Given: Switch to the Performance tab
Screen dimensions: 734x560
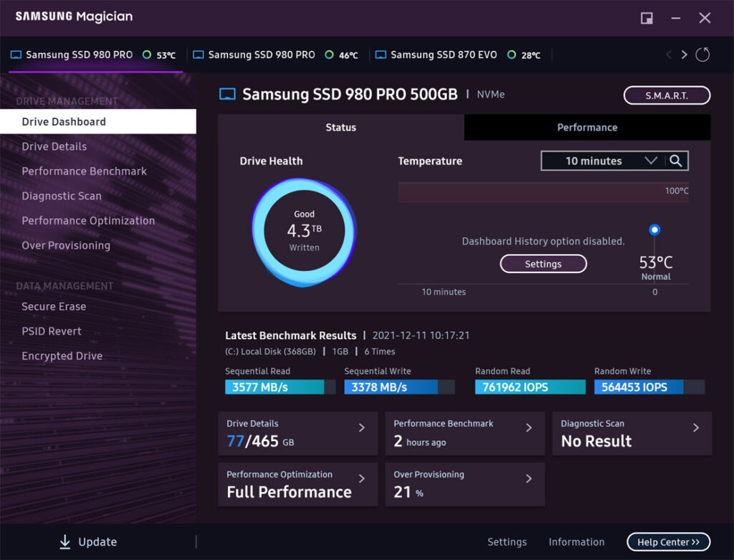Looking at the screenshot, I should [587, 127].
